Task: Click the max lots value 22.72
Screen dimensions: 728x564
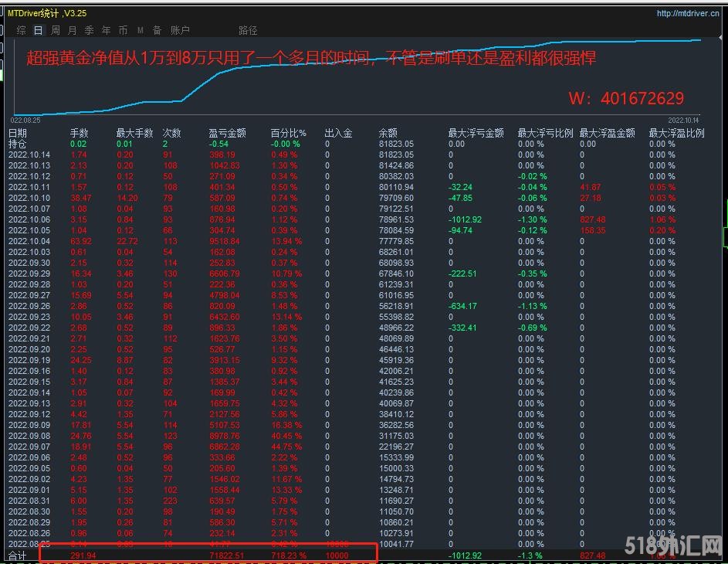Action: [127, 241]
